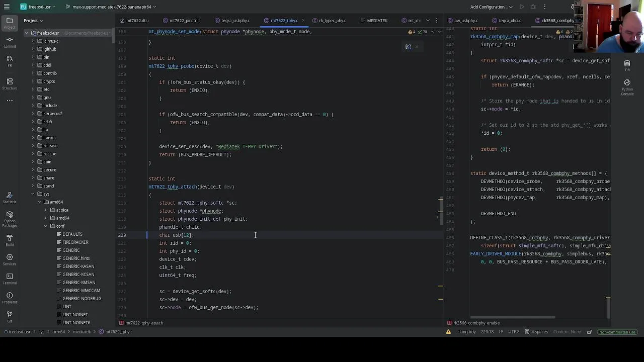Switch to the mt7622_pinctrl.c tab
This screenshot has width=644, height=362.
pyautogui.click(x=182, y=21)
